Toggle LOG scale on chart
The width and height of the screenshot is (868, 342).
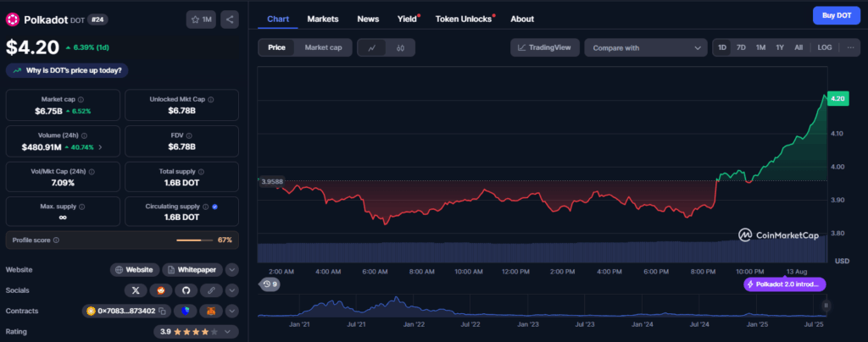click(x=824, y=47)
